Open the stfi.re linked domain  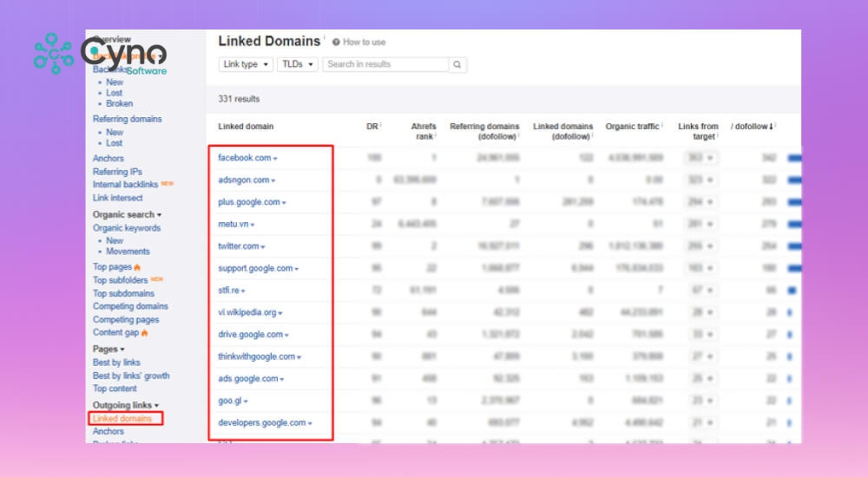[x=228, y=291]
